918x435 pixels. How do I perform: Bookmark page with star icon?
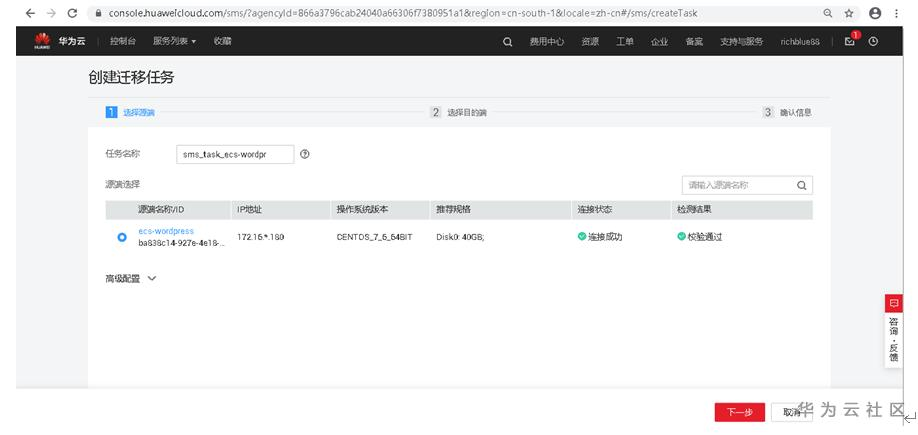[849, 13]
